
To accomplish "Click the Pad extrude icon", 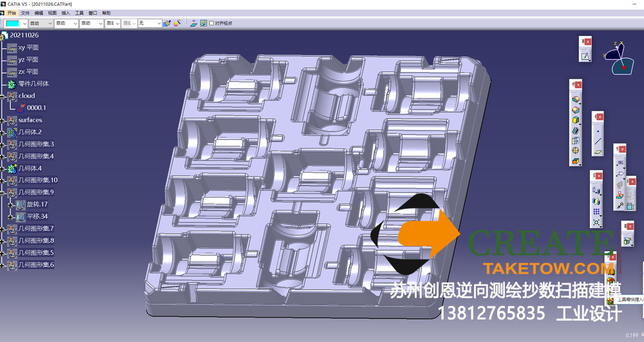I will (576, 99).
